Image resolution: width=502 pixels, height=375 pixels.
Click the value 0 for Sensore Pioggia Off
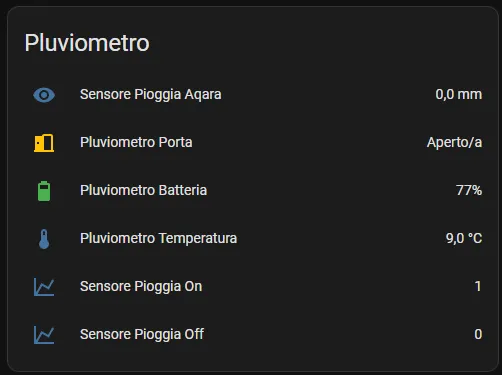[x=478, y=334]
